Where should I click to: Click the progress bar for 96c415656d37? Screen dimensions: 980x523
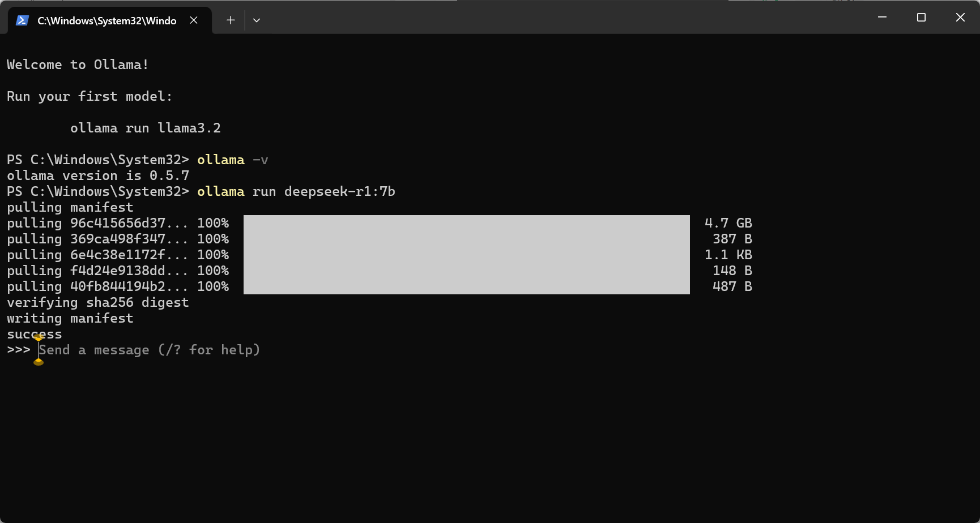tap(467, 223)
